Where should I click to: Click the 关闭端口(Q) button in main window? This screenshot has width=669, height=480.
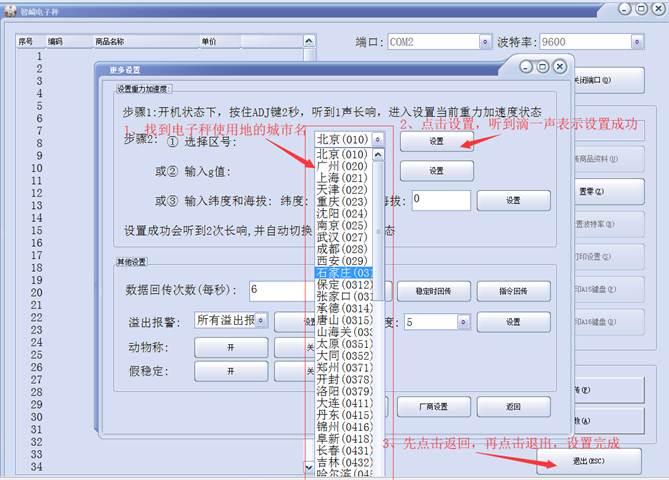pyautogui.click(x=608, y=80)
